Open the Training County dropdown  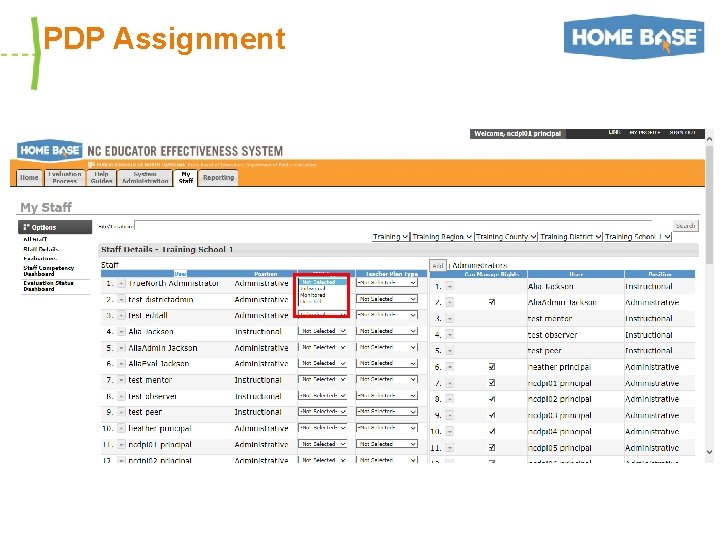[x=506, y=236]
